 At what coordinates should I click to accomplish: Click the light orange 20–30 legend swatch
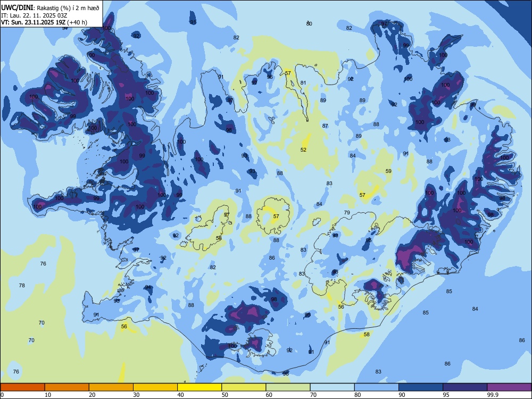[111, 387]
